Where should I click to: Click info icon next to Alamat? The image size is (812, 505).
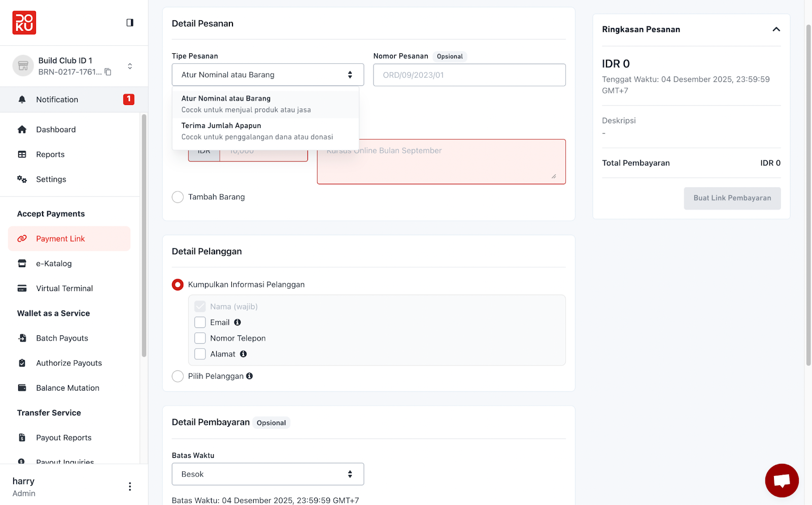click(244, 354)
